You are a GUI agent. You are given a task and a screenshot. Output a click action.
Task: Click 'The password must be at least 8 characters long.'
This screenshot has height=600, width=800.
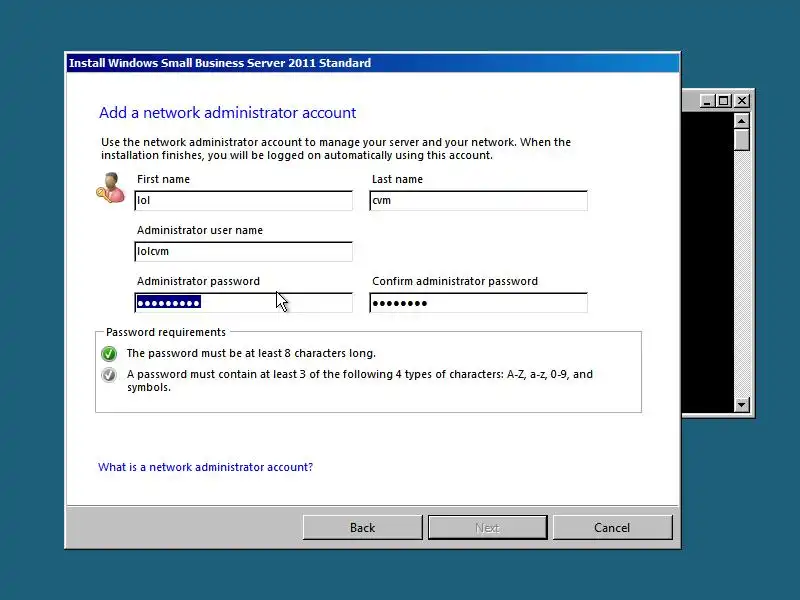(251, 354)
